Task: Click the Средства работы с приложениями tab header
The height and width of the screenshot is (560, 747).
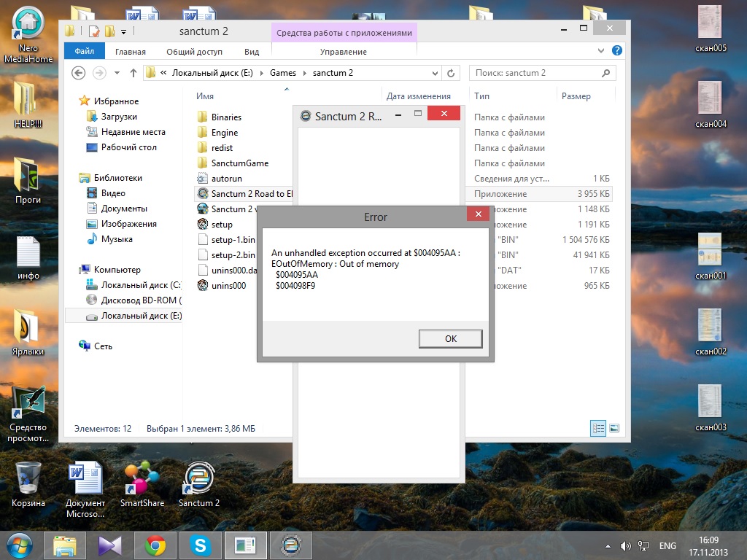Action: (344, 32)
